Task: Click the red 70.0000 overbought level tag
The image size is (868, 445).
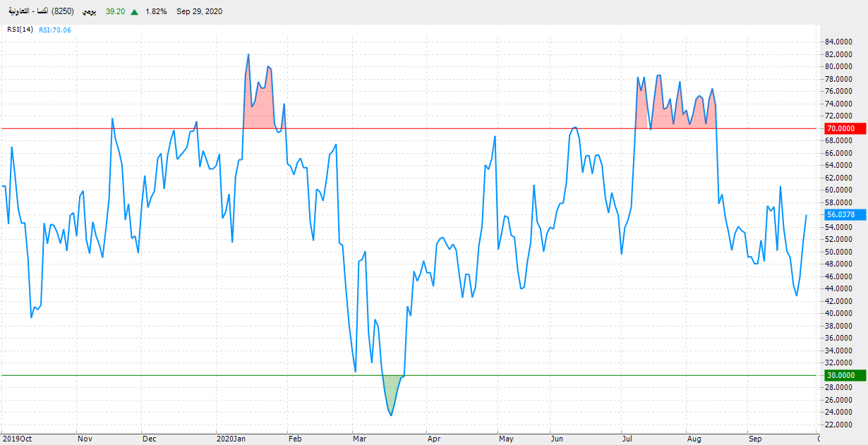Action: pyautogui.click(x=845, y=128)
